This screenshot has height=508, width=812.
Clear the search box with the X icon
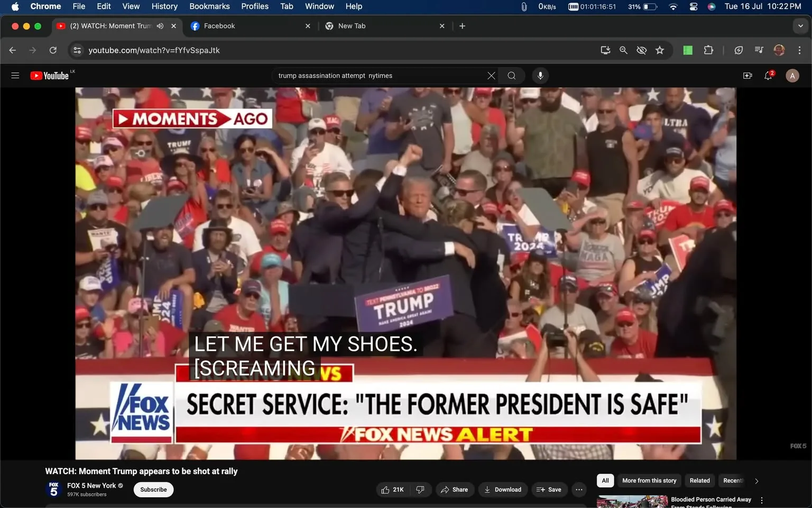pos(491,75)
